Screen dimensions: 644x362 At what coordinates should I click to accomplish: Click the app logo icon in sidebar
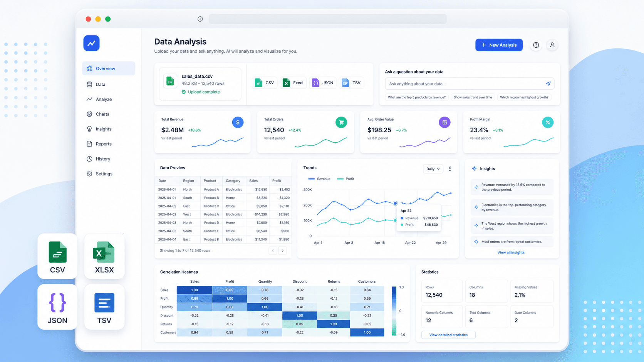point(91,43)
